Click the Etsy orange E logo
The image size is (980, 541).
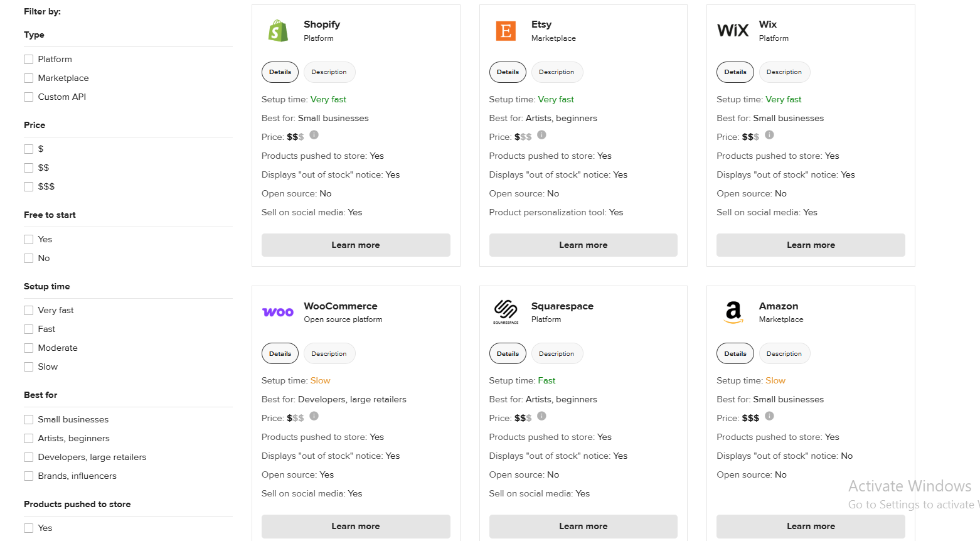coord(506,31)
